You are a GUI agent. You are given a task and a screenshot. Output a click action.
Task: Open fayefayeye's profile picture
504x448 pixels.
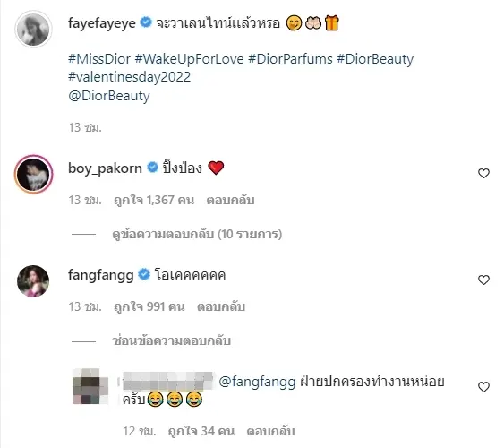point(33,29)
